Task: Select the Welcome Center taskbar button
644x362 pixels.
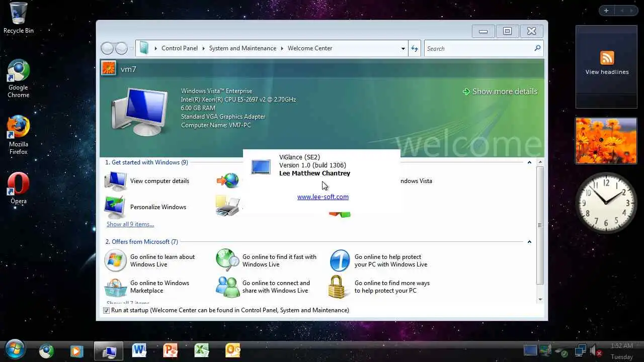Action: pyautogui.click(x=108, y=351)
